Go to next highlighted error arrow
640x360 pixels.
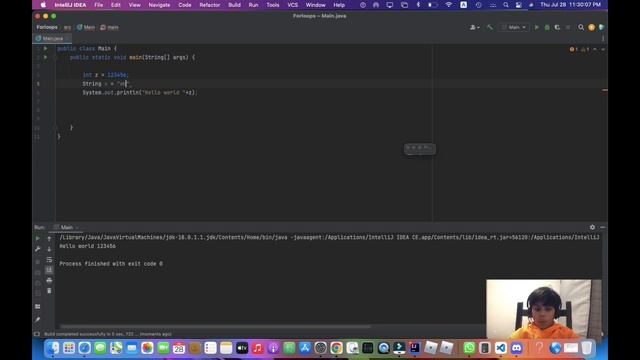click(603, 49)
